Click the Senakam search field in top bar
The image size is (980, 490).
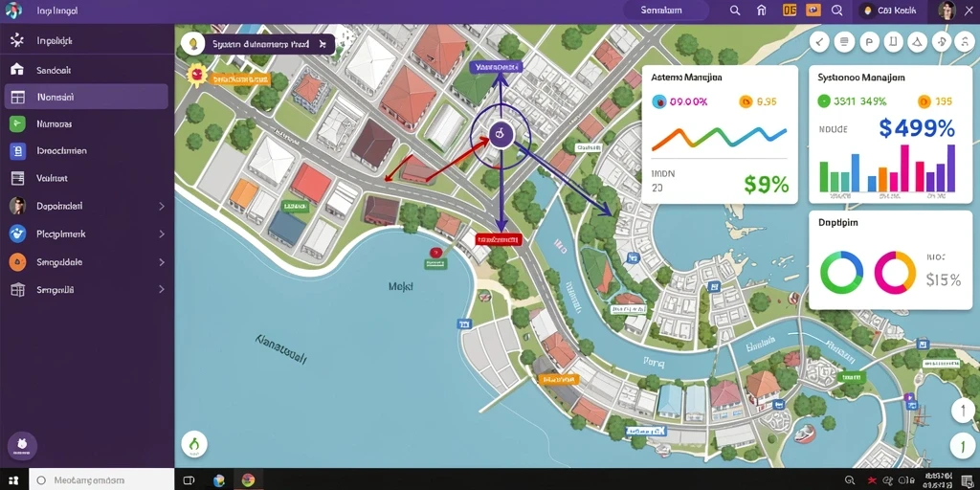tap(666, 10)
